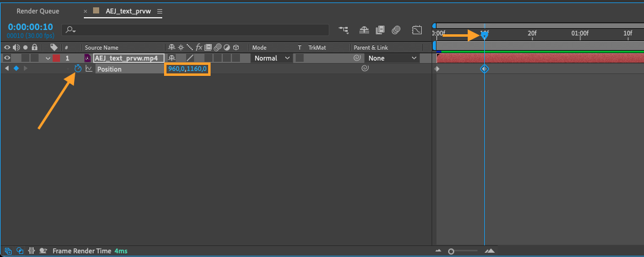Click the timeline zoom slider handle
The height and width of the screenshot is (257, 644).
451,251
